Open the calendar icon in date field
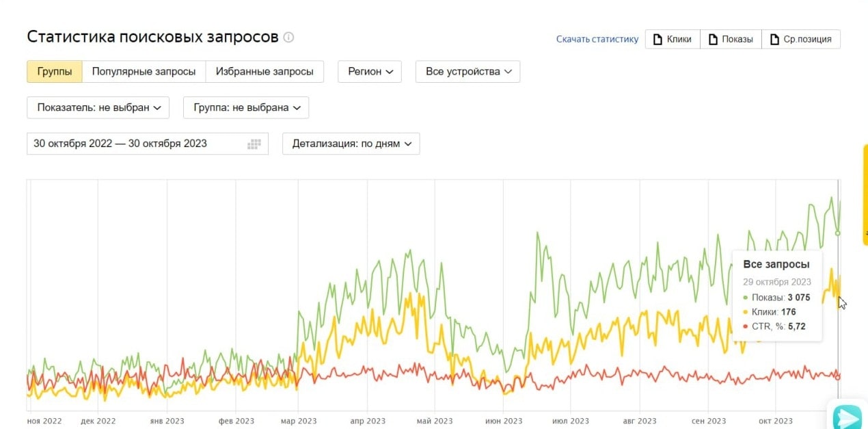Viewport: 868px width, 429px height. tap(254, 144)
